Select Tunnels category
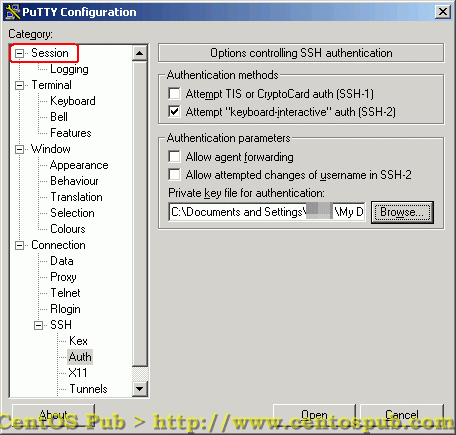 pos(88,389)
